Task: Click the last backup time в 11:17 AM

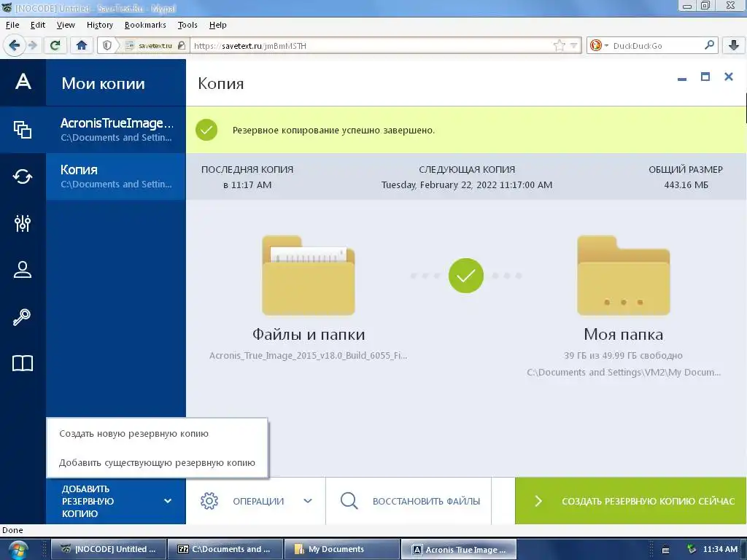Action: (247, 184)
